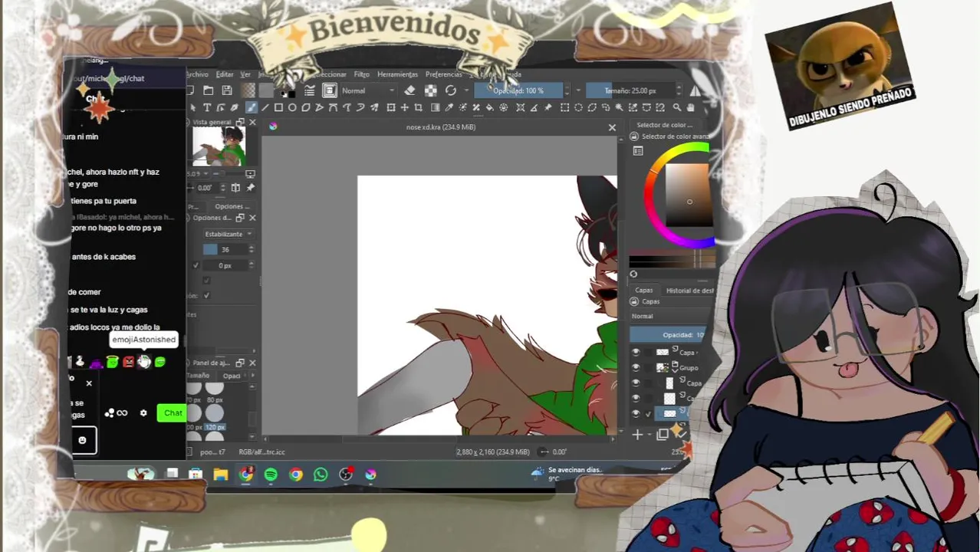
Task: Toggle visibility of the Grupo layer
Action: click(x=636, y=367)
